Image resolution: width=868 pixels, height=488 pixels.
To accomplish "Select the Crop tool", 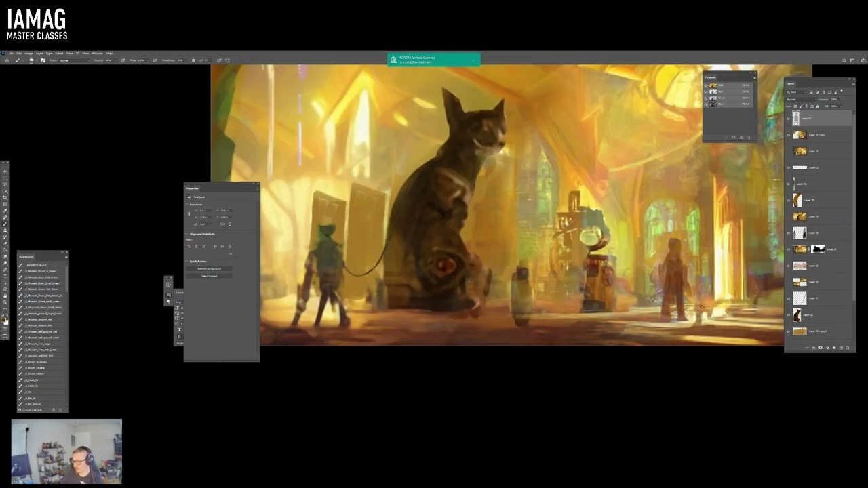I will pos(5,197).
